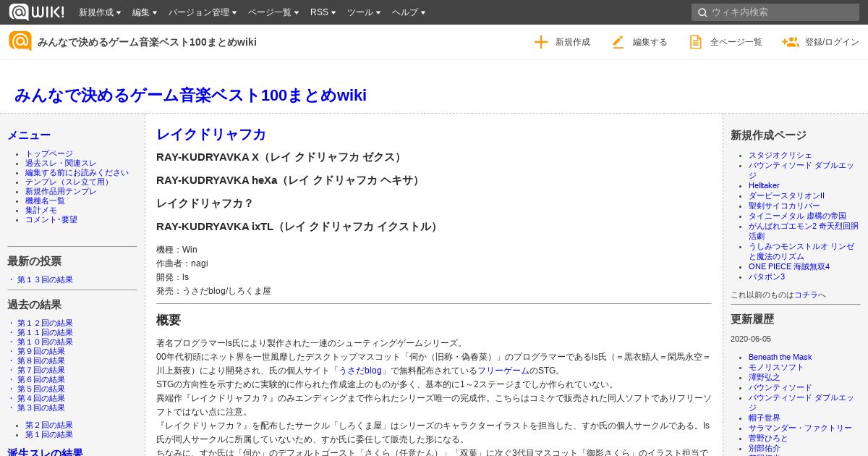Screen dimensions: 868x456
Task: Follow the フリーゲーム link in overview
Action: (x=503, y=371)
